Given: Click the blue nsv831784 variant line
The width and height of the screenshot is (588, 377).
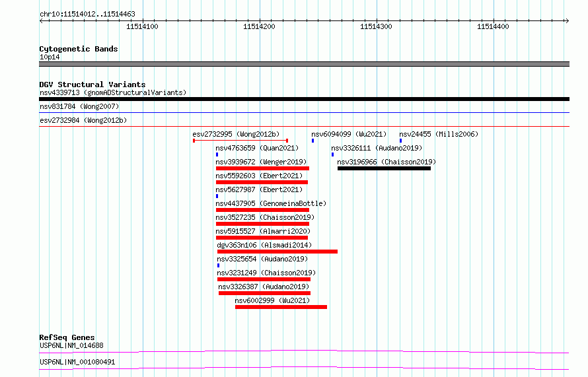Looking at the screenshot, I should (304, 112).
